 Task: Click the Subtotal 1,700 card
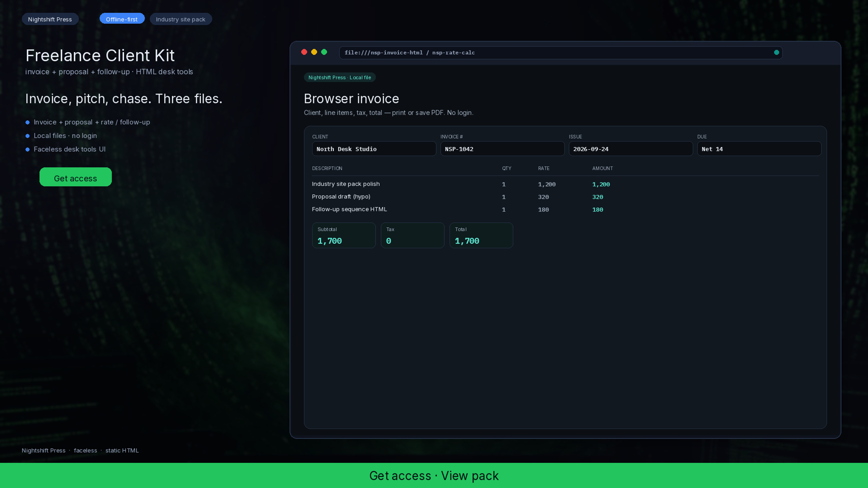click(x=344, y=235)
